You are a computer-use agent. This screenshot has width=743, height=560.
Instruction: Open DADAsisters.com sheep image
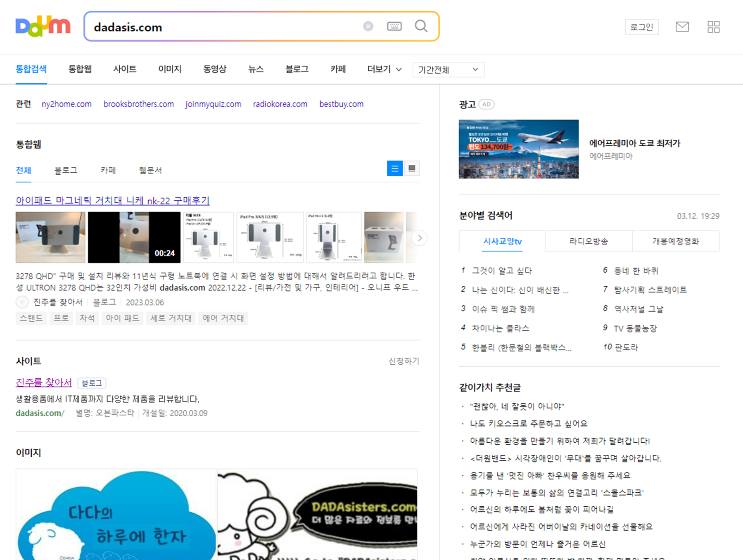click(317, 514)
